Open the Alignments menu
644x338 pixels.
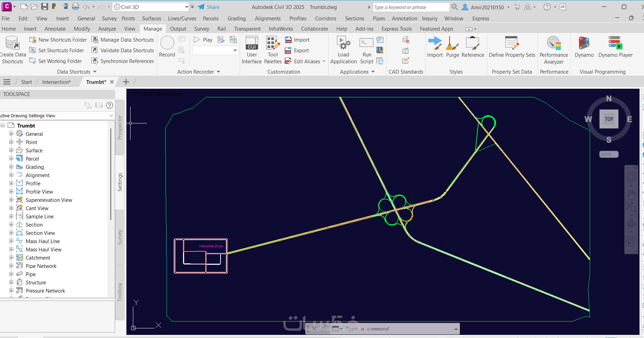tap(268, 19)
